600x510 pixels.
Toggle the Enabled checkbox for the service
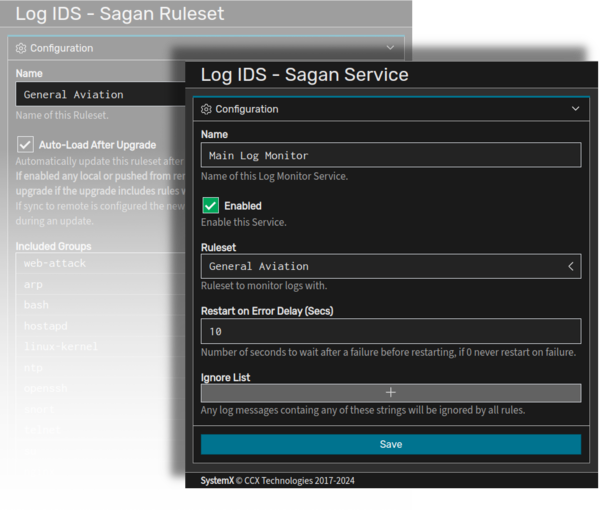pyautogui.click(x=210, y=205)
